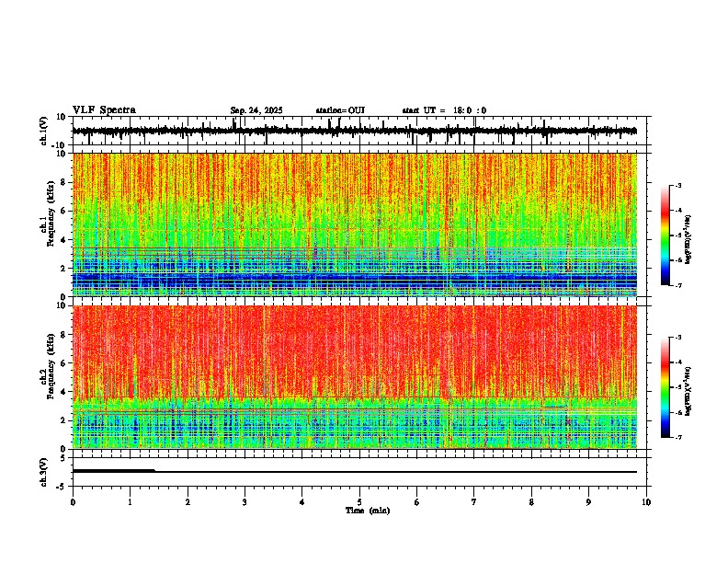Click the "7" minute tick label
The width and height of the screenshot is (728, 563).
[474, 502]
